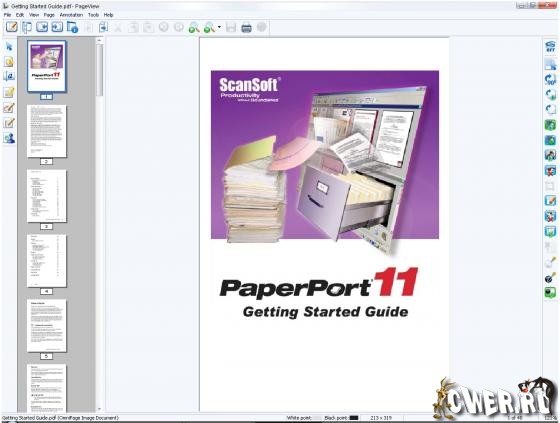The image size is (560, 423).
Task: Click the top SET tool icon on the right
Action: tap(550, 47)
